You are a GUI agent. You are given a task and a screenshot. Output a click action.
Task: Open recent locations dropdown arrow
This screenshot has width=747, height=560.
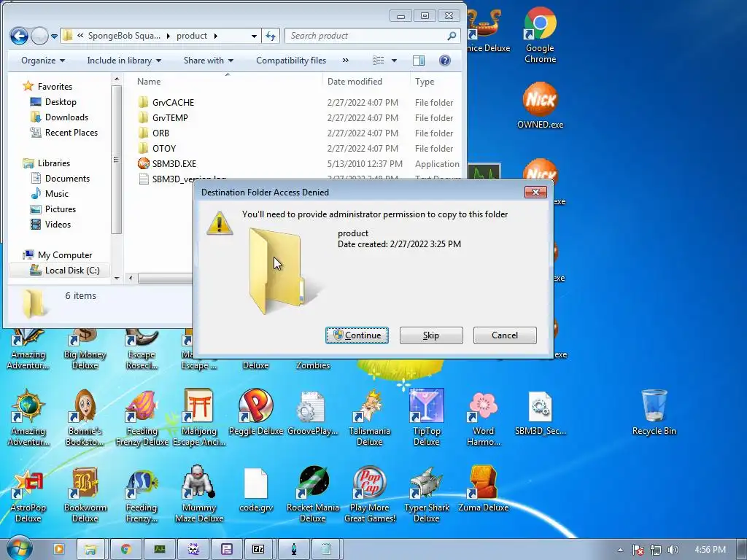tap(54, 36)
